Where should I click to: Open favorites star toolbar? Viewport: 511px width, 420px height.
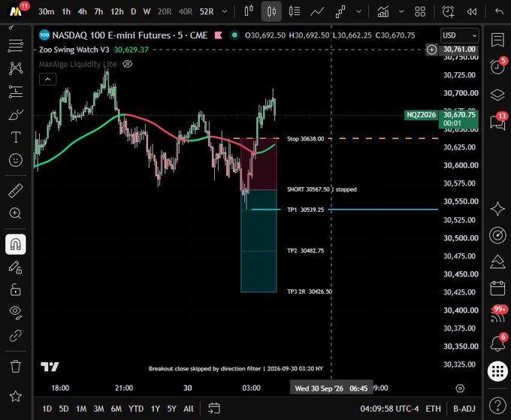click(16, 397)
